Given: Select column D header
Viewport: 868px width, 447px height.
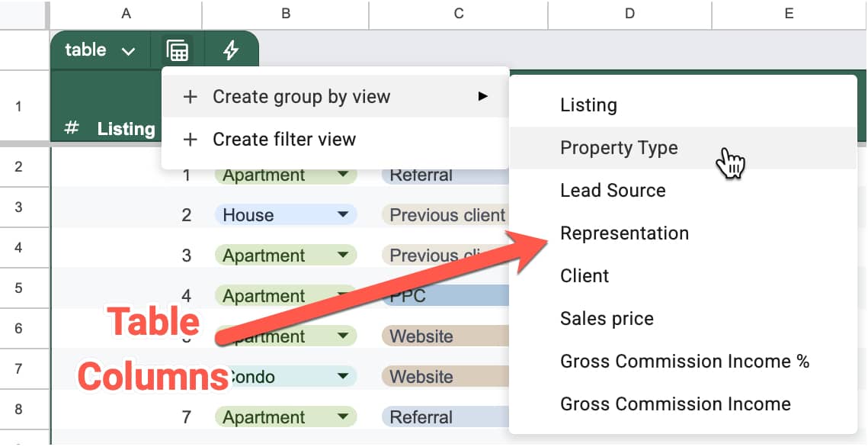Looking at the screenshot, I should tap(629, 13).
